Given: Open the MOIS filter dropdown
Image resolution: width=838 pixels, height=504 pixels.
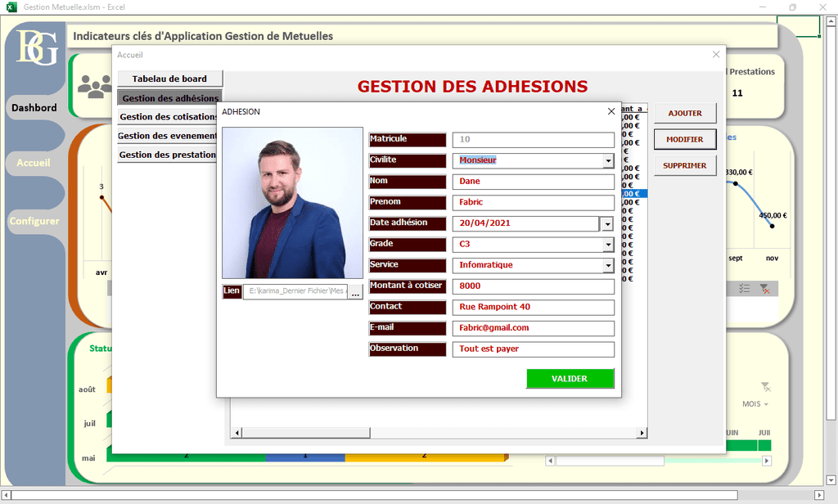Looking at the screenshot, I should click(766, 404).
